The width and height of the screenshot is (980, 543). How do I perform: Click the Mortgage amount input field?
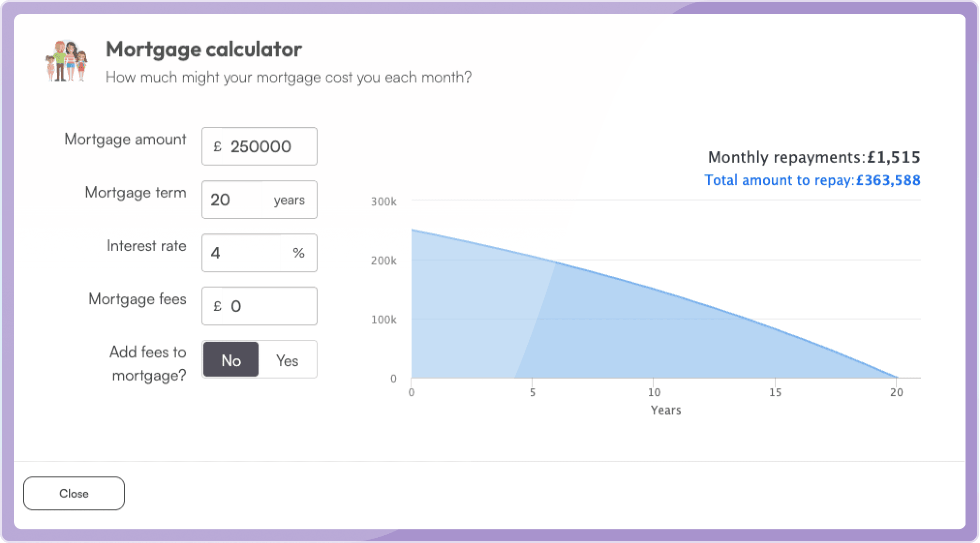click(x=260, y=146)
